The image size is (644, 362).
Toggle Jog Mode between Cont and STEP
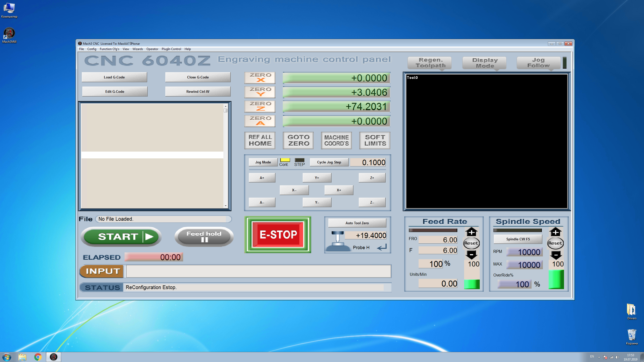(263, 162)
